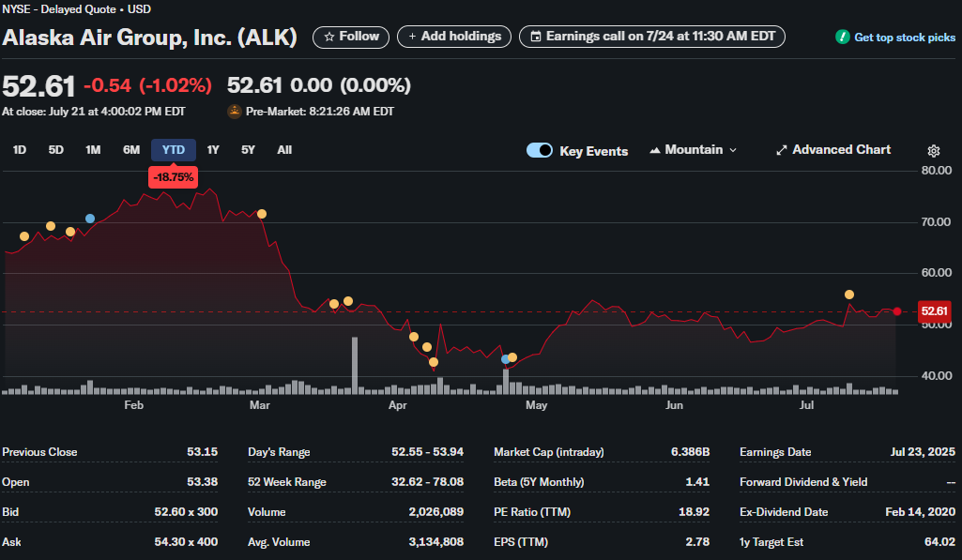Open Earnings call on 7/24 reminder
Viewport: 962px width, 560px height.
click(652, 37)
